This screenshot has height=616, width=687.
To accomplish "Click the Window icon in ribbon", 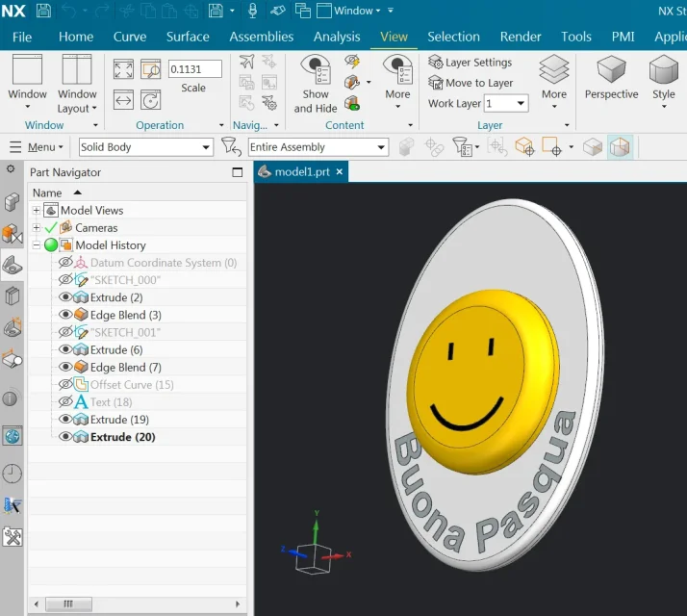I will [27, 69].
